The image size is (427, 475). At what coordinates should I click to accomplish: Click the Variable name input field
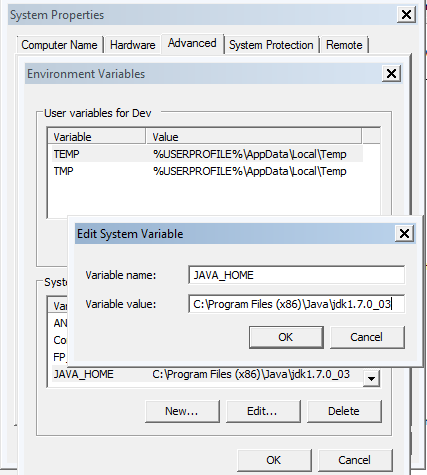[296, 275]
